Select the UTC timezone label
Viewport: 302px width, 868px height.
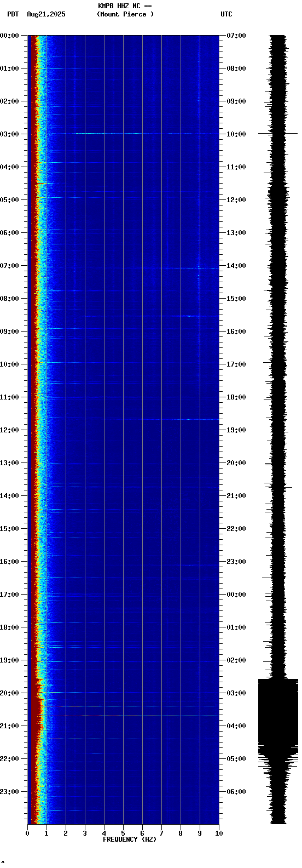(x=226, y=14)
